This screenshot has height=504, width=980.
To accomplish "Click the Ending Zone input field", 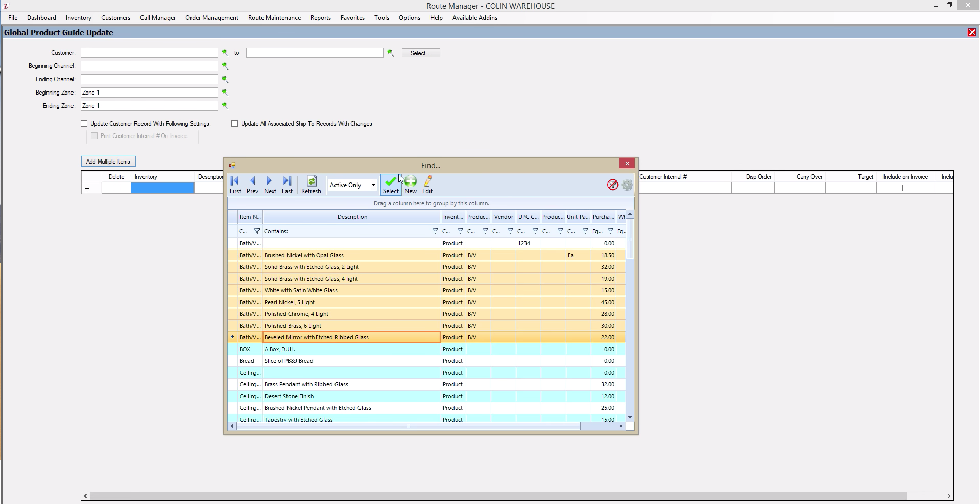I will tap(149, 106).
